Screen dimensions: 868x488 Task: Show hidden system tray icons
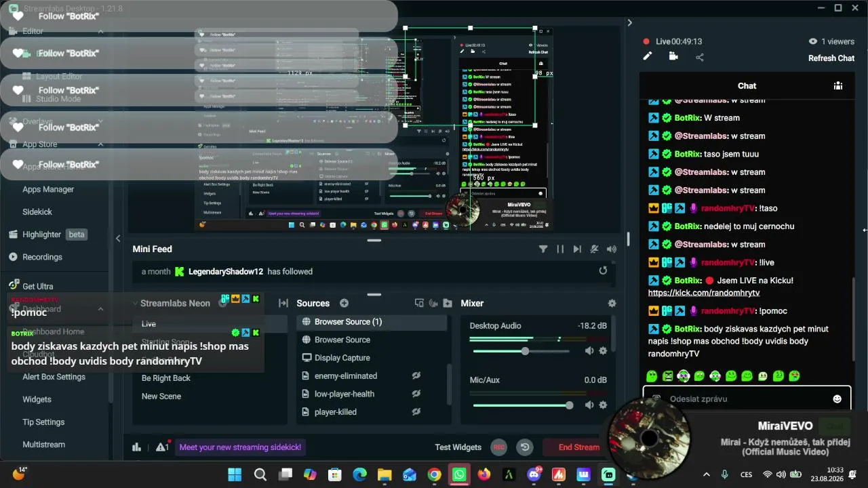pyautogui.click(x=707, y=474)
